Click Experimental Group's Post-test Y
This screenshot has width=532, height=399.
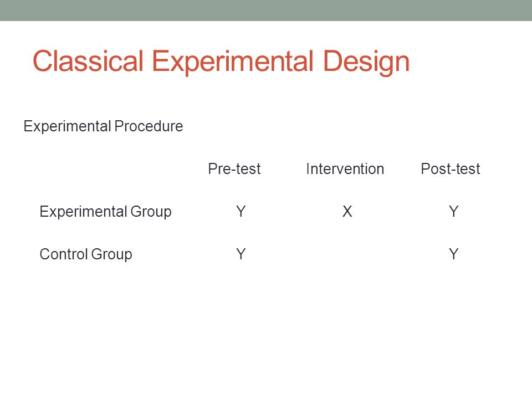[454, 211]
